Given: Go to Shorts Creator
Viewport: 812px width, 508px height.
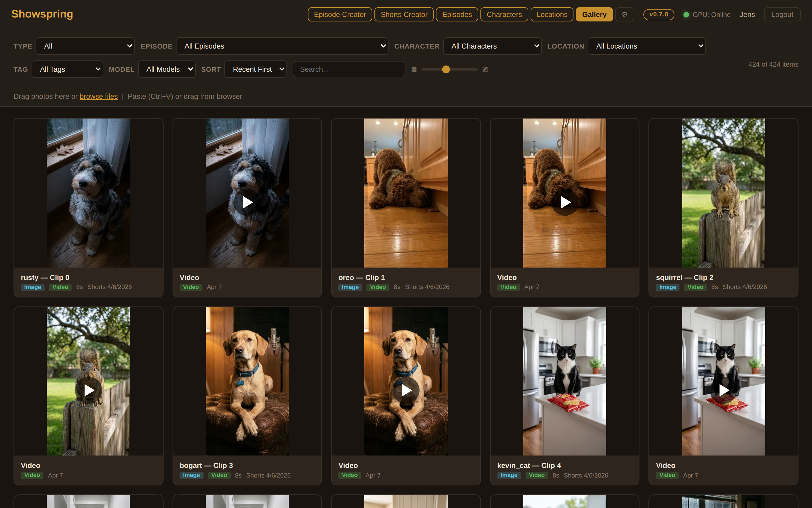Looking at the screenshot, I should 404,14.
